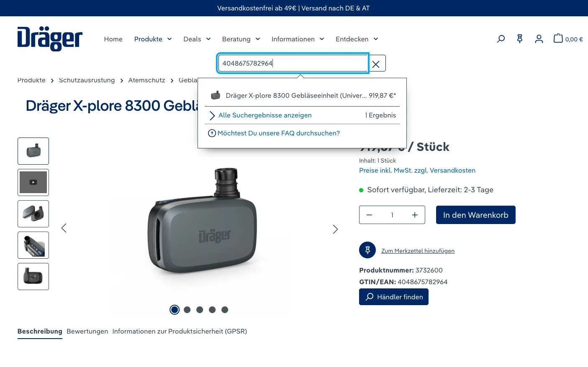Expand the Produkte dropdown menu
The width and height of the screenshot is (588, 367).
pyautogui.click(x=153, y=39)
